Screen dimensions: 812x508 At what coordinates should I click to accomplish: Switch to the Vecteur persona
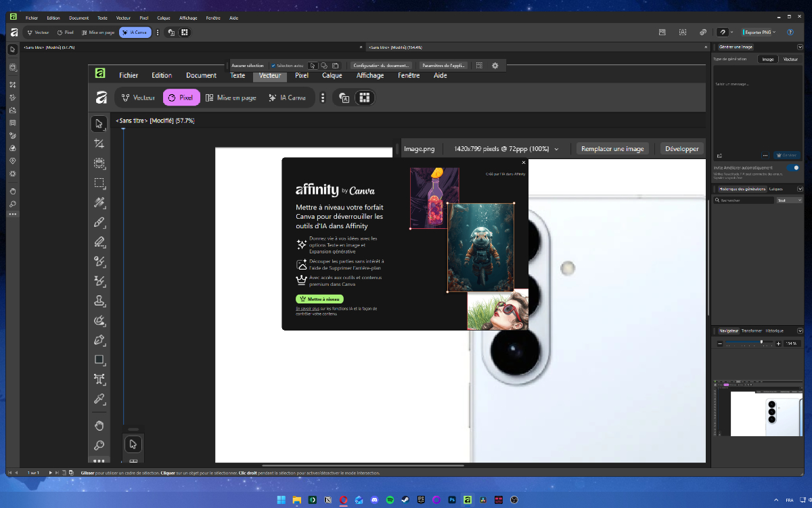click(138, 97)
